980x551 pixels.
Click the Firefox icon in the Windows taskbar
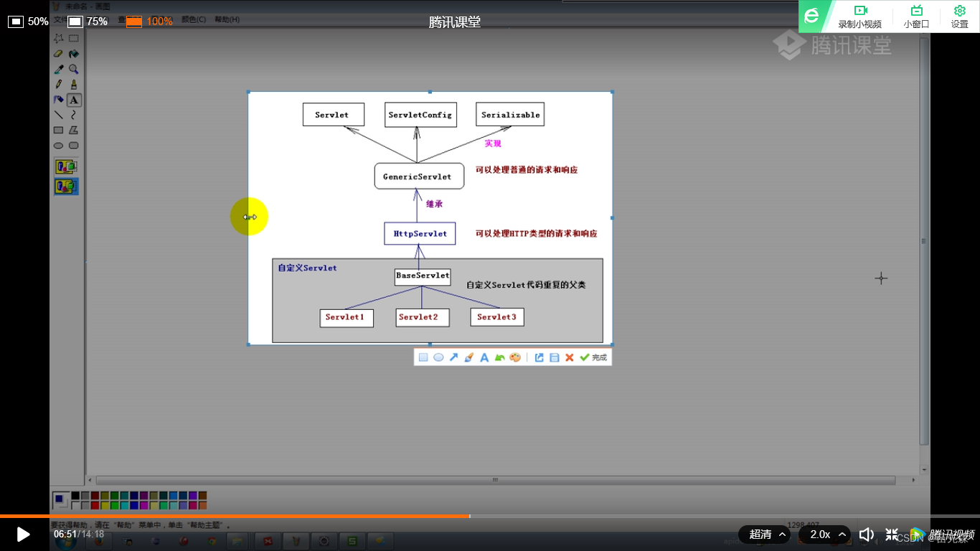tap(98, 541)
